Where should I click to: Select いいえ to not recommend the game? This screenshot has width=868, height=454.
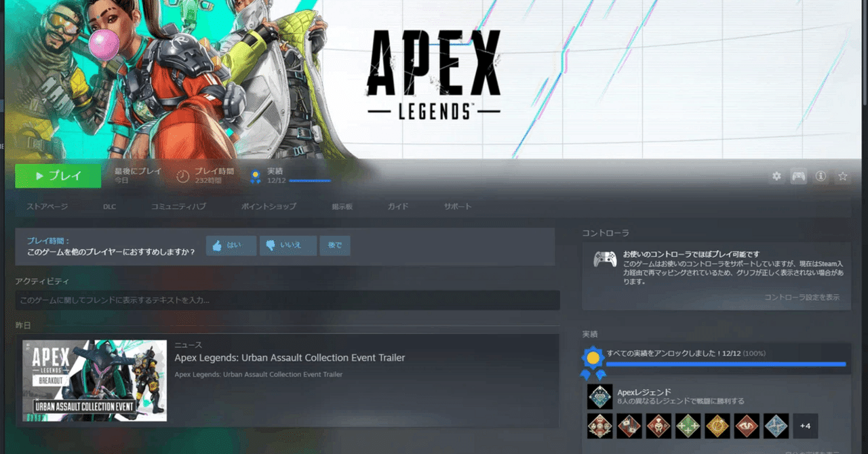pos(288,246)
